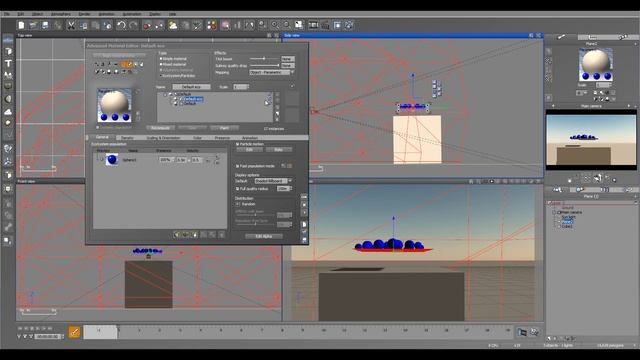This screenshot has height=360, width=640.
Task: Switch to the Density tab
Action: [127, 138]
